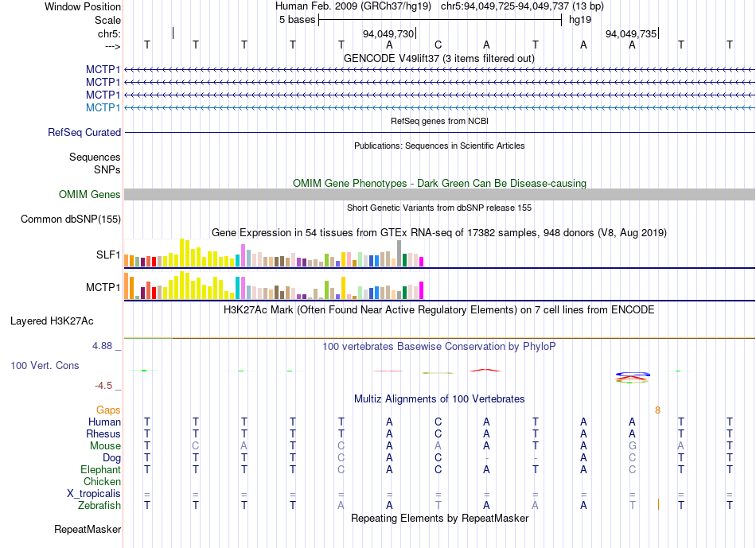Click the light-blue MCTP1 transcript label
756x548 pixels.
103,107
